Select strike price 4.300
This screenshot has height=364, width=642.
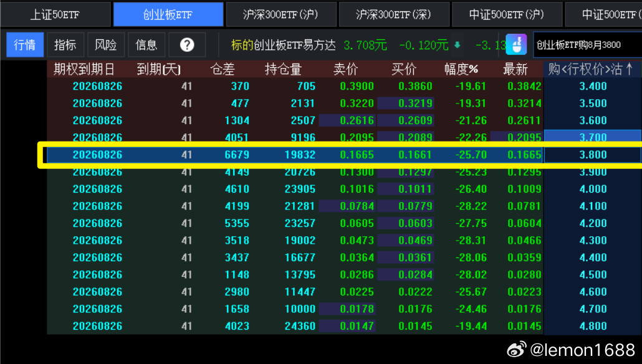coord(593,241)
